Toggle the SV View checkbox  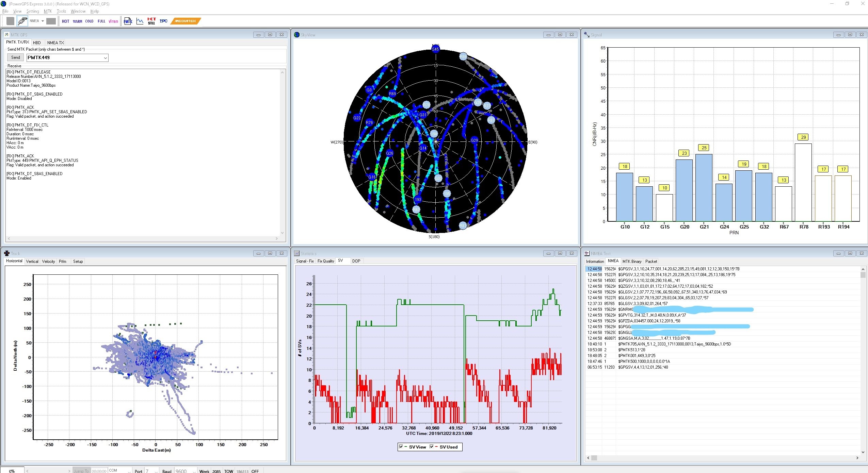pyautogui.click(x=401, y=447)
